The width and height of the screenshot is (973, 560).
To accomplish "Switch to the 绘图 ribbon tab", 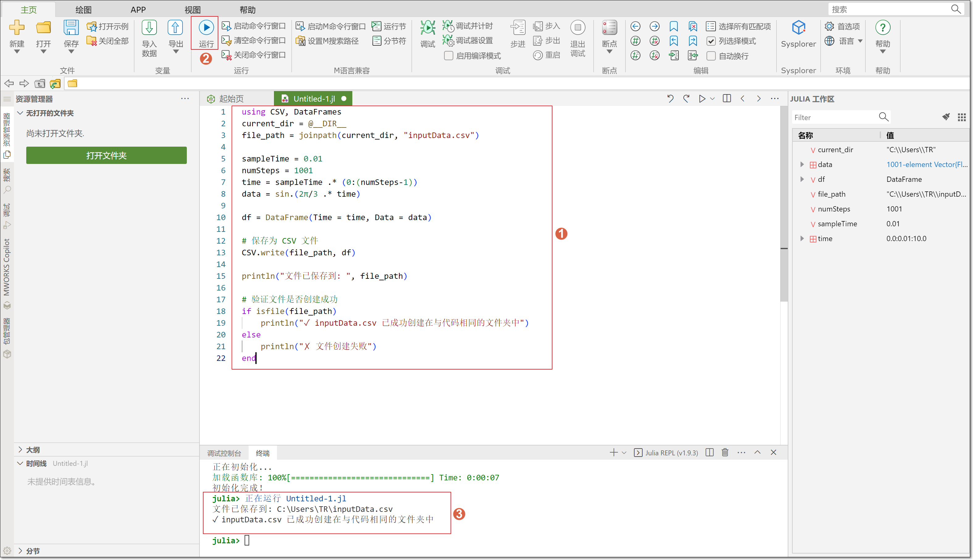I will pyautogui.click(x=83, y=10).
